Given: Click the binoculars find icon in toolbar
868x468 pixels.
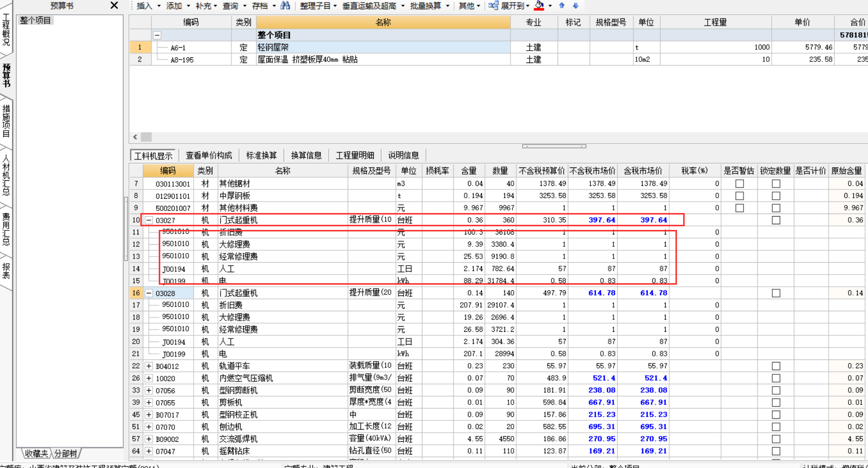Looking at the screenshot, I should click(285, 6).
